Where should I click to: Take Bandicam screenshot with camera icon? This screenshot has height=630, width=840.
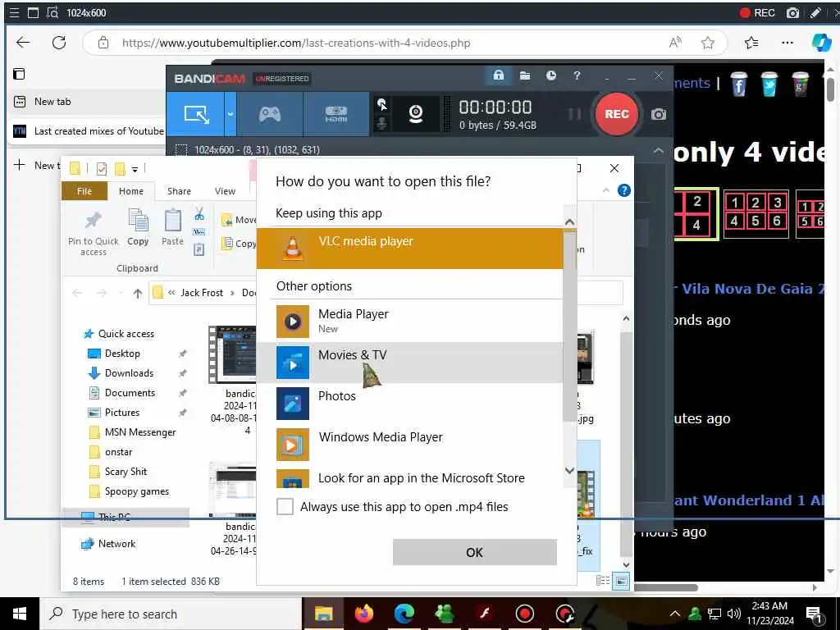(659, 114)
